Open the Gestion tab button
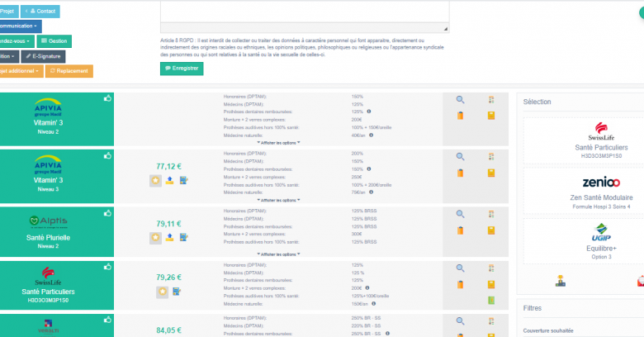Image resolution: width=644 pixels, height=337 pixels. point(54,40)
